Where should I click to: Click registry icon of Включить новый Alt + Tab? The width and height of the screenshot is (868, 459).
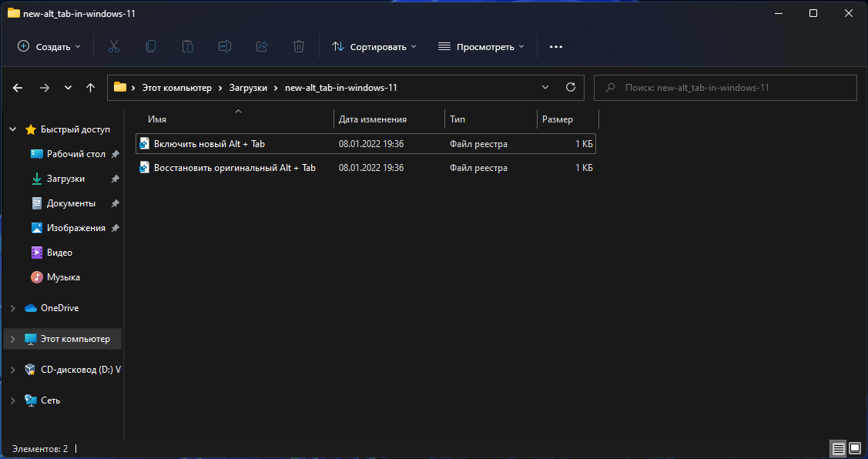point(145,144)
